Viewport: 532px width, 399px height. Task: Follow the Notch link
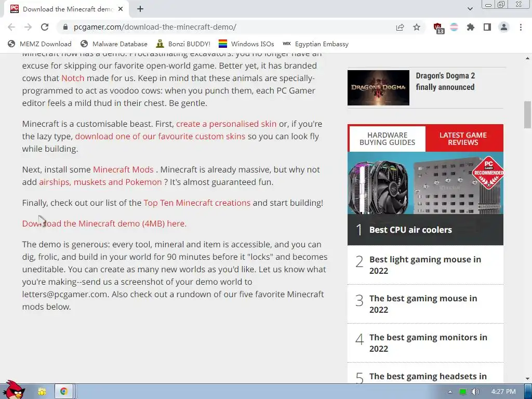coord(73,78)
